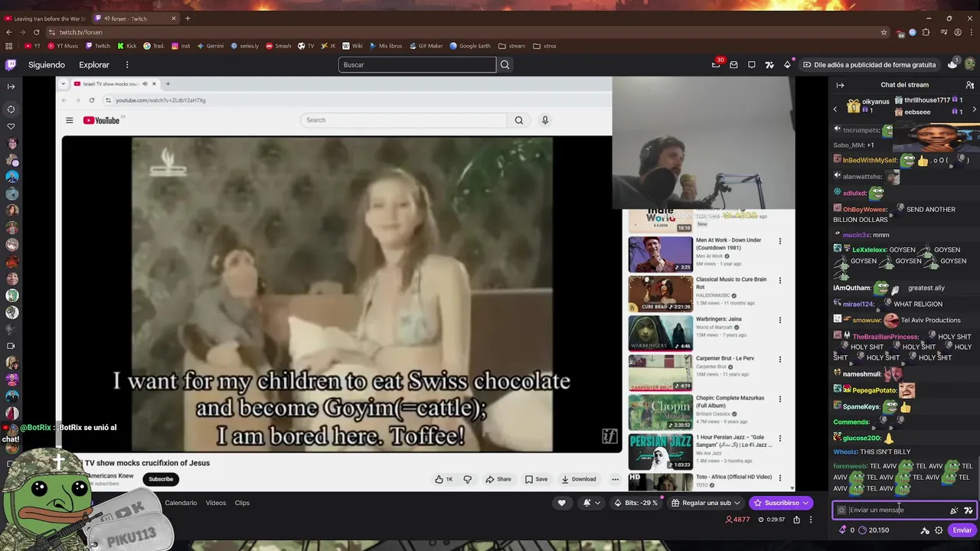The image size is (980, 551).
Task: Open channel points balance 20.150
Action: [873, 530]
